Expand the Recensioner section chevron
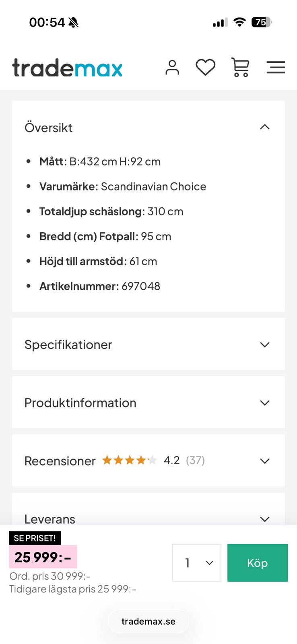This screenshot has height=644, width=297. tap(264, 461)
